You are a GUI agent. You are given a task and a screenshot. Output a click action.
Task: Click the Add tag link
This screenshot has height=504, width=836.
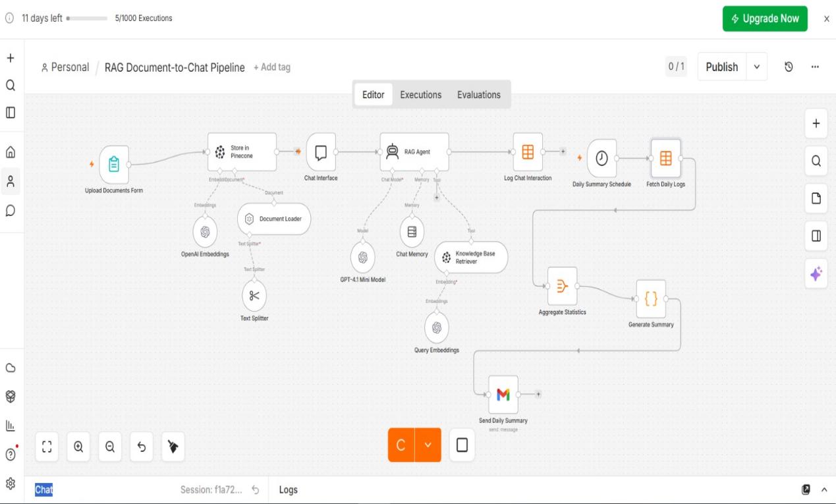271,67
